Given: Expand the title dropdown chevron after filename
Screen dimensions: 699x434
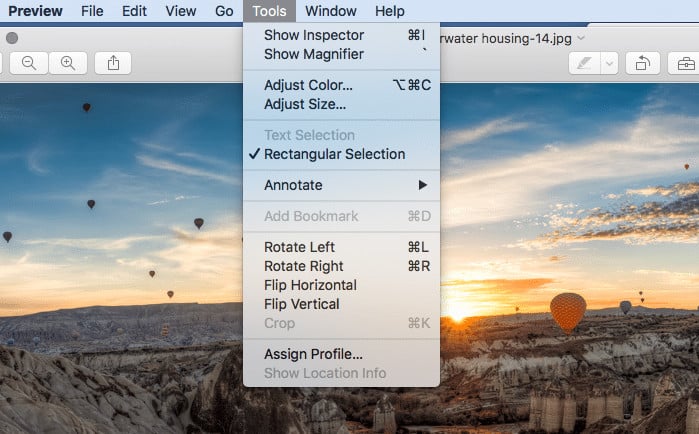Looking at the screenshot, I should tap(581, 38).
